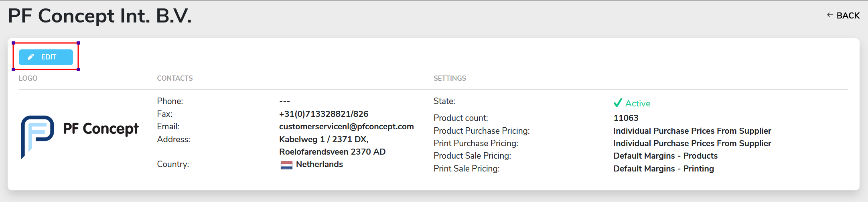This screenshot has width=868, height=202.
Task: Click the EDIT button
Action: pyautogui.click(x=46, y=57)
